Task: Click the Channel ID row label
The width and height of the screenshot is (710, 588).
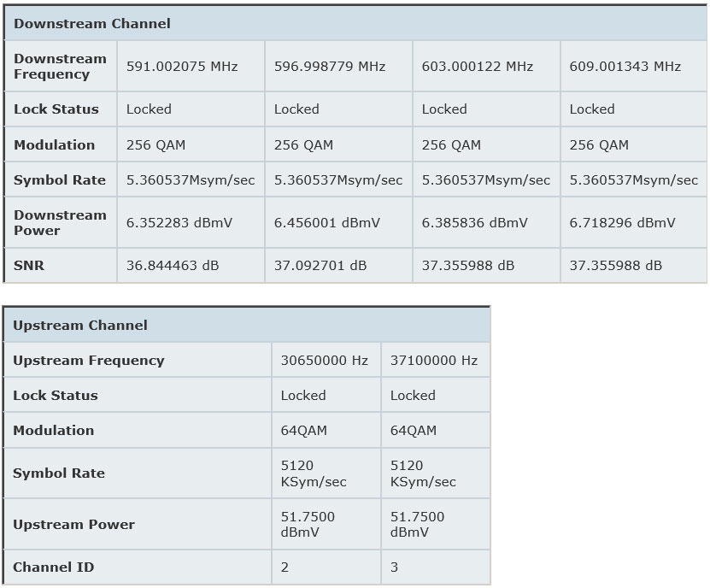Action: (x=54, y=567)
